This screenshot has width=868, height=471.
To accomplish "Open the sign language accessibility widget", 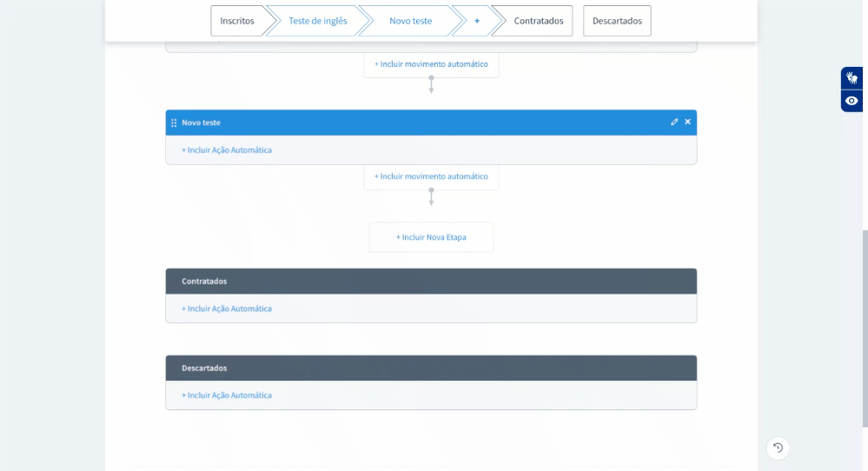I will (851, 78).
